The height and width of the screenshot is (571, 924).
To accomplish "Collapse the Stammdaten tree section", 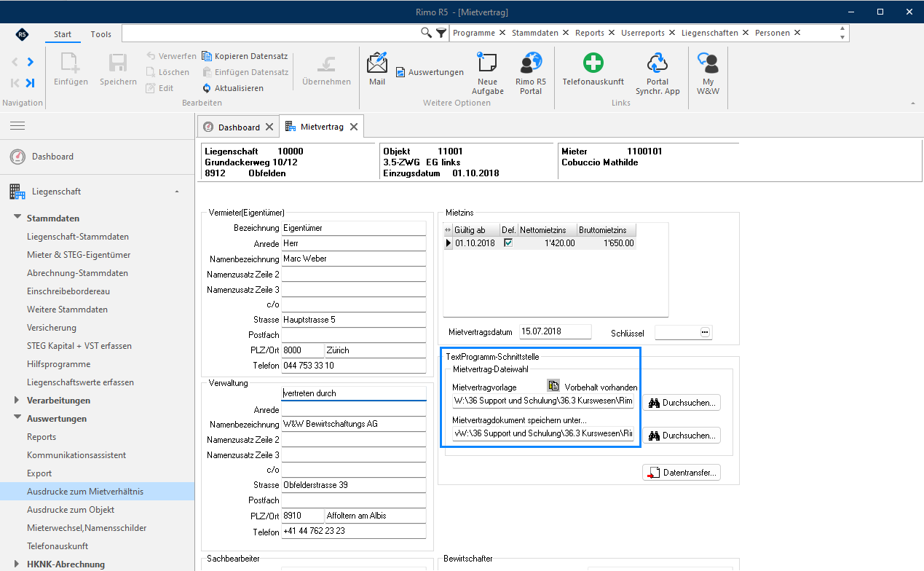I will point(17,218).
